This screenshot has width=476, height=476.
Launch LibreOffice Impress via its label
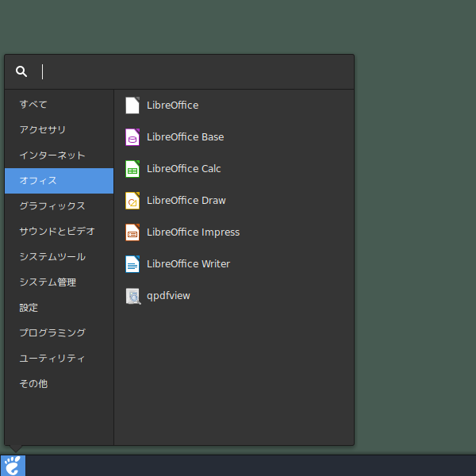(x=193, y=232)
